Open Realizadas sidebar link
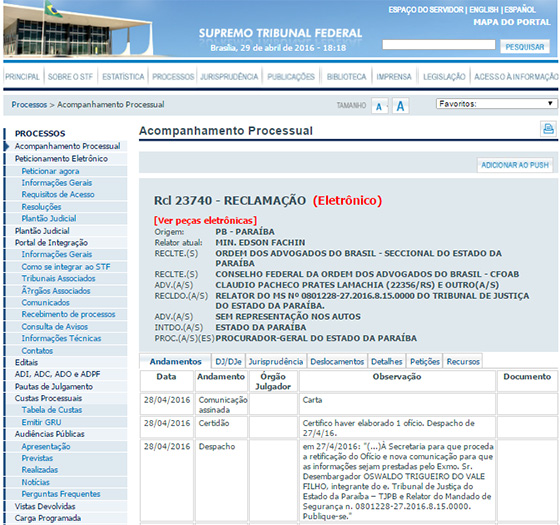This screenshot has height=525, width=560. tap(40, 470)
